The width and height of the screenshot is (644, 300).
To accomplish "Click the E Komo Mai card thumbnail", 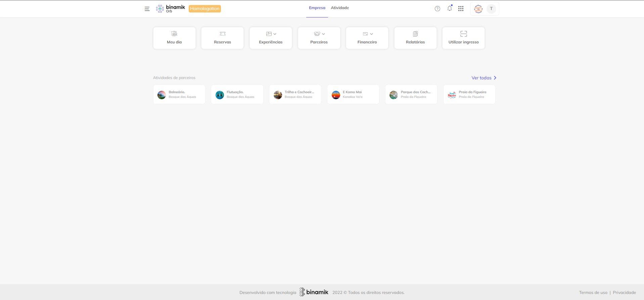I will point(336,95).
